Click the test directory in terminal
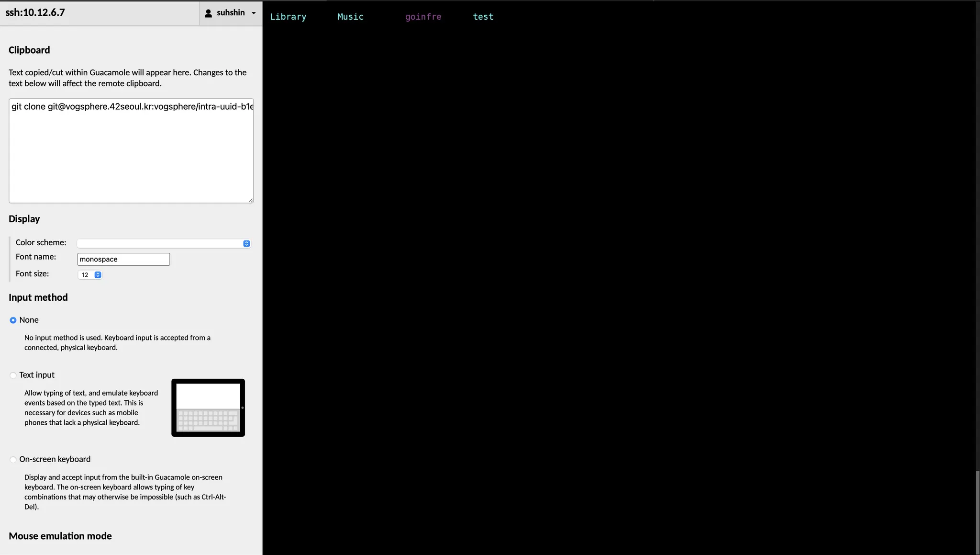The height and width of the screenshot is (555, 980). click(x=483, y=17)
